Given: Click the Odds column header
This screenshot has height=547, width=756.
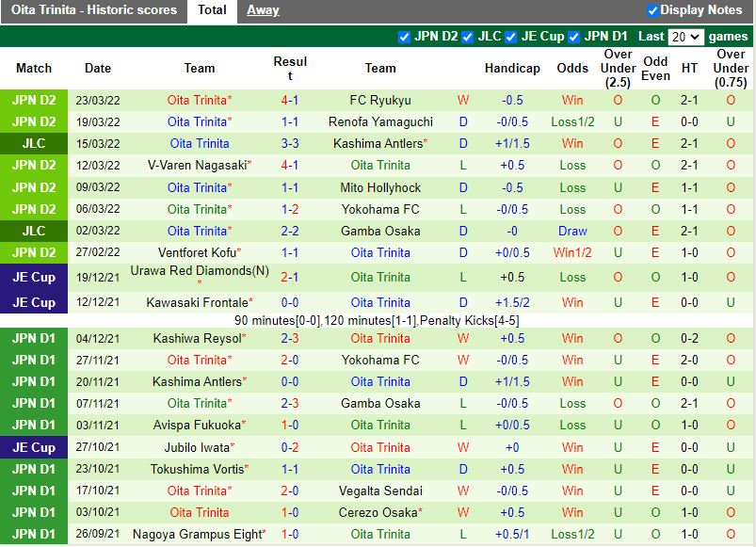Looking at the screenshot, I should (x=572, y=68).
